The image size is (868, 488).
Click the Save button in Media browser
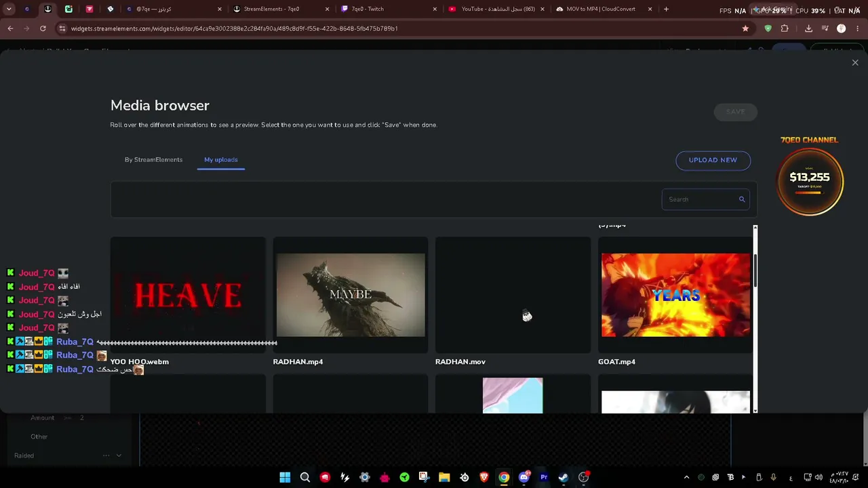(736, 112)
